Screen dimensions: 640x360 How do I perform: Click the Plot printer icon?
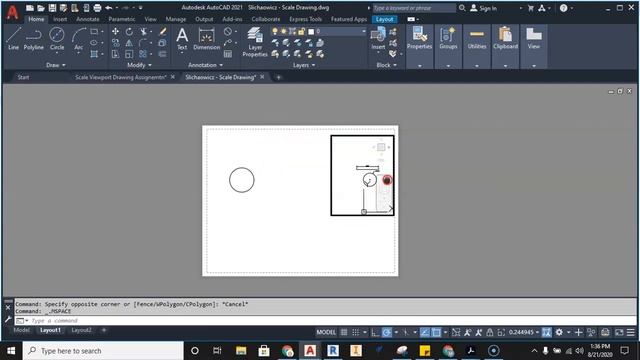(97, 8)
